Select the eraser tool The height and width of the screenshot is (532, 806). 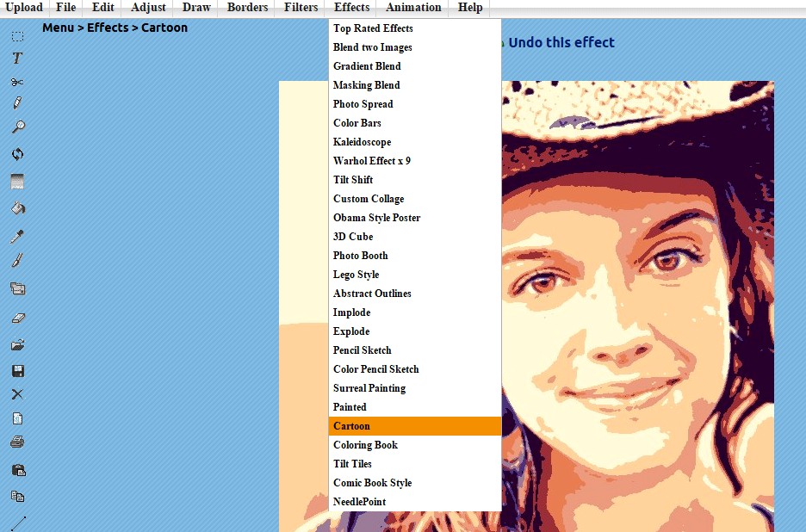tap(17, 318)
